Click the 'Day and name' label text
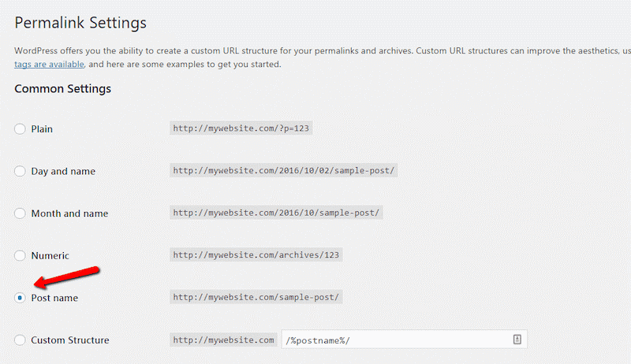This screenshot has width=631, height=364. (63, 171)
